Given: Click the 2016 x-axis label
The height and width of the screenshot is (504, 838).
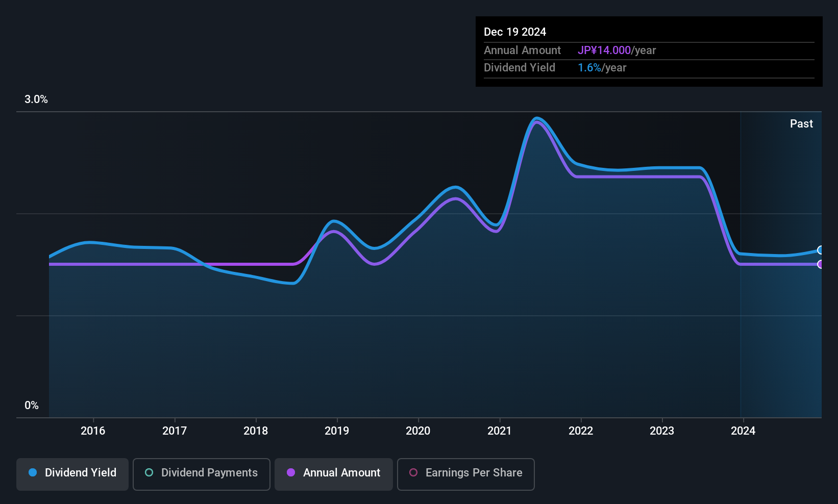Looking at the screenshot, I should point(93,431).
